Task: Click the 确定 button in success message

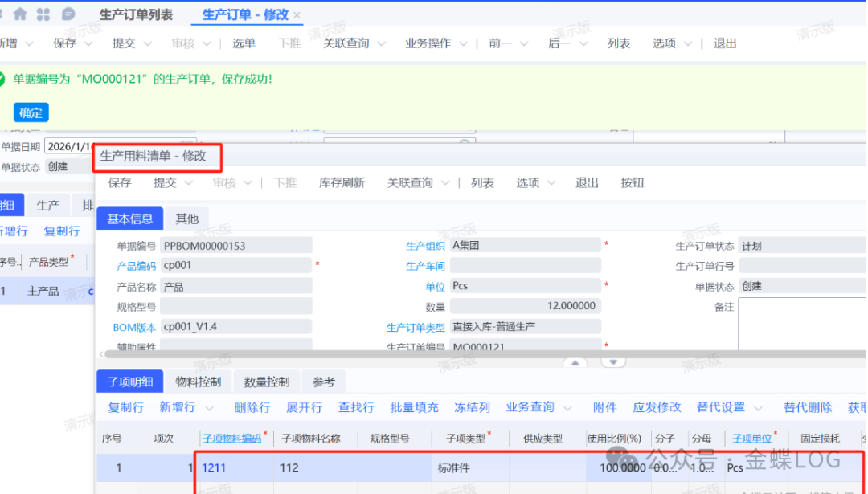Action: tap(31, 112)
